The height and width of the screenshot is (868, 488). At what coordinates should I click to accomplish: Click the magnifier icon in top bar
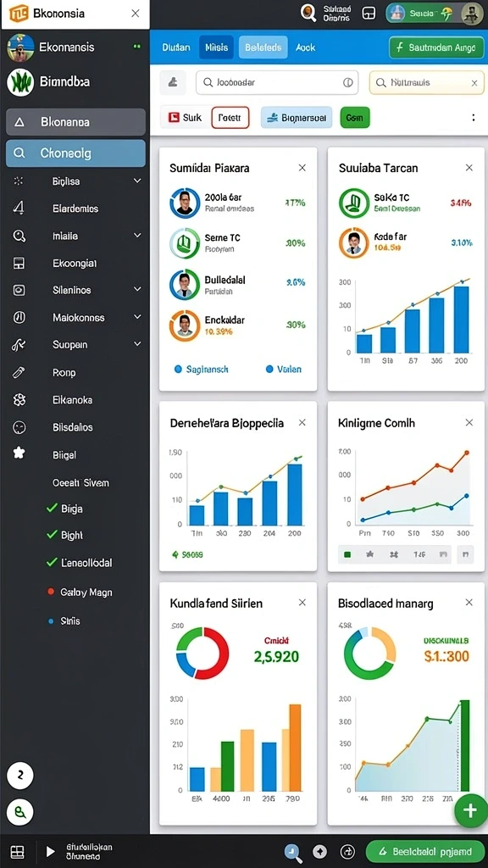pyautogui.click(x=308, y=13)
